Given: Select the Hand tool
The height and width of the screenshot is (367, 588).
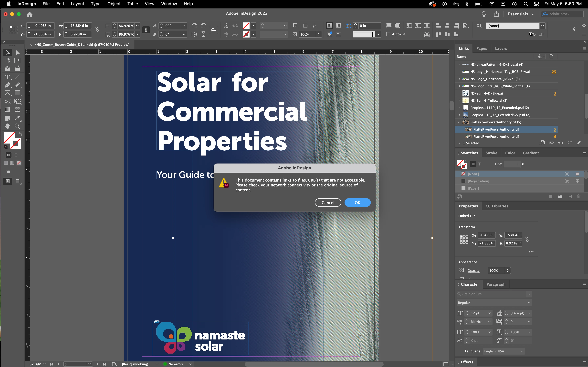Looking at the screenshot, I should coord(7,126).
